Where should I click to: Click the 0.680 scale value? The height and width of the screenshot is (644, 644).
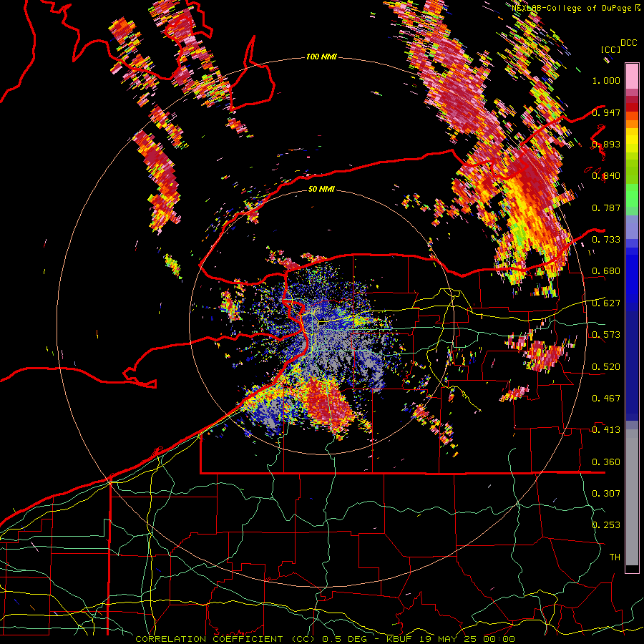click(606, 271)
